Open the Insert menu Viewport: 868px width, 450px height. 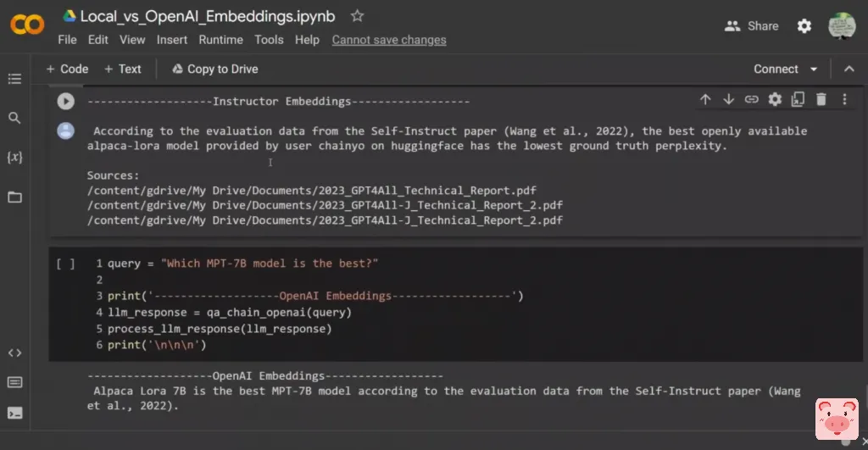[x=172, y=40]
